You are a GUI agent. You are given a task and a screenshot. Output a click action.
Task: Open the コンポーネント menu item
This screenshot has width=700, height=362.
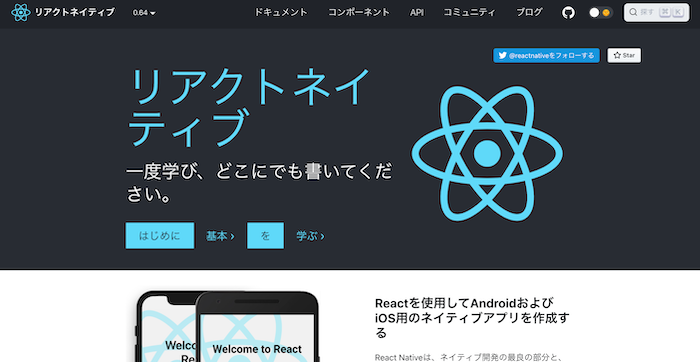pos(358,12)
